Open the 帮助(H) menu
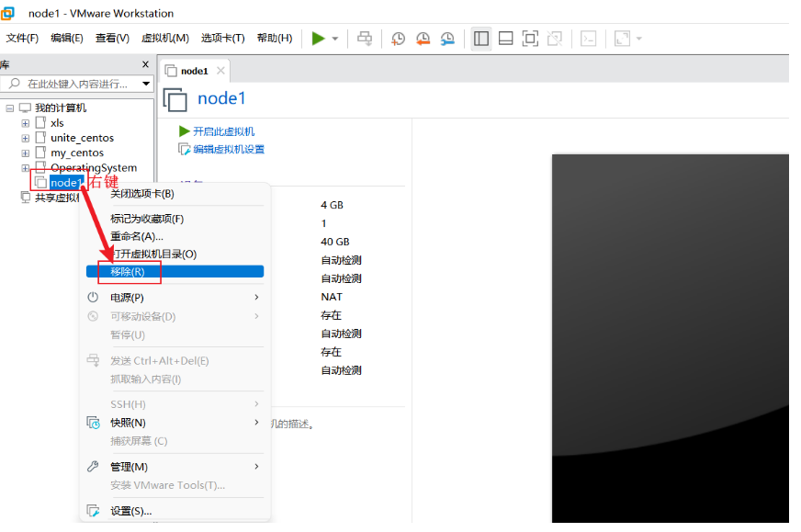Viewport: 801px width, 532px height. (x=275, y=39)
